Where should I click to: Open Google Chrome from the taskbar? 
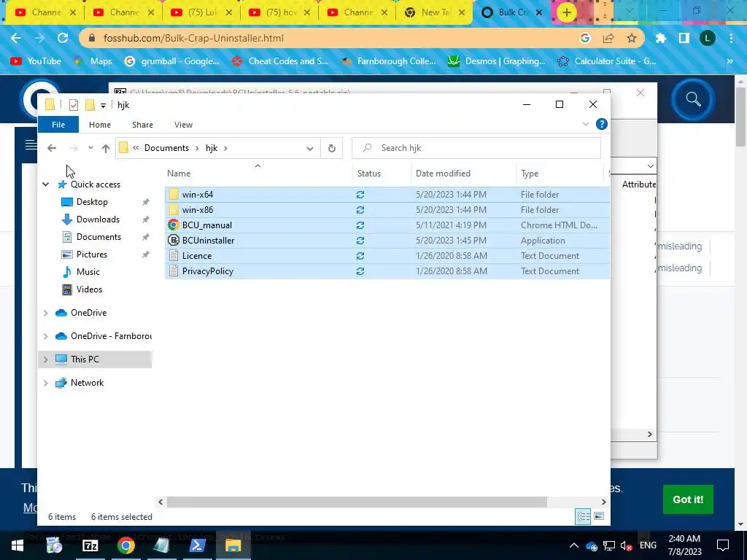click(x=125, y=545)
